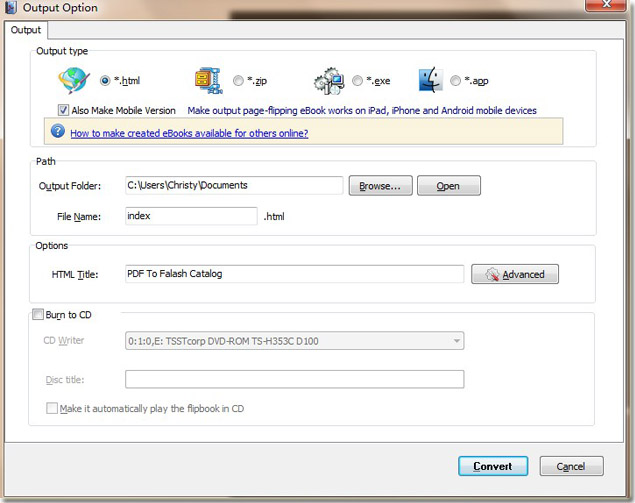This screenshot has height=503, width=635.
Task: Click the EXE gears output icon
Action: pos(329,81)
